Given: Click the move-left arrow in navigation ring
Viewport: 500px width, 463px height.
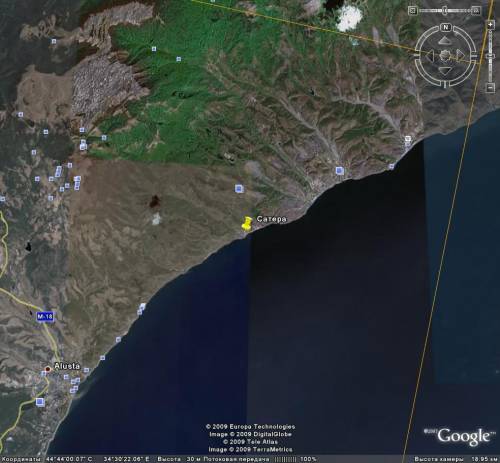Looking at the screenshot, I should (x=431, y=55).
